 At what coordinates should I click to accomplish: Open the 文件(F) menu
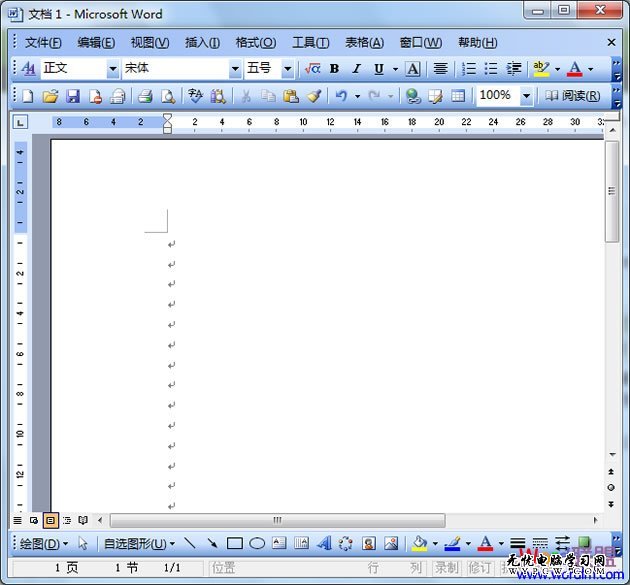tap(43, 42)
